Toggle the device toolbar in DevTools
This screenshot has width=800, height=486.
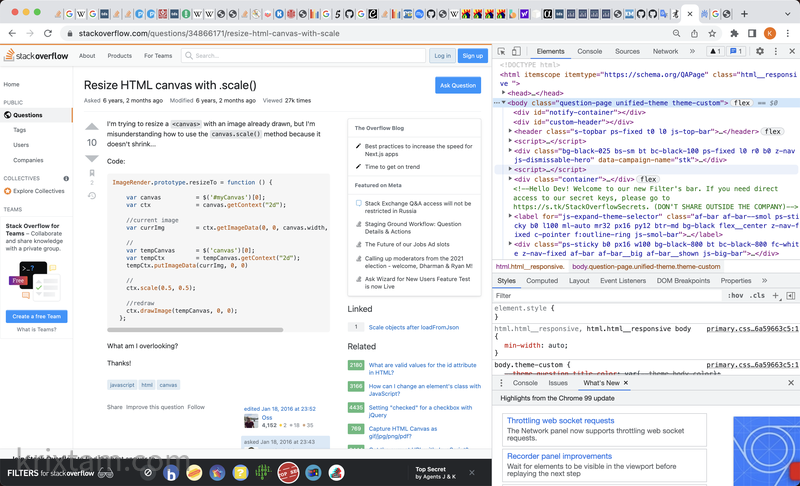point(517,51)
